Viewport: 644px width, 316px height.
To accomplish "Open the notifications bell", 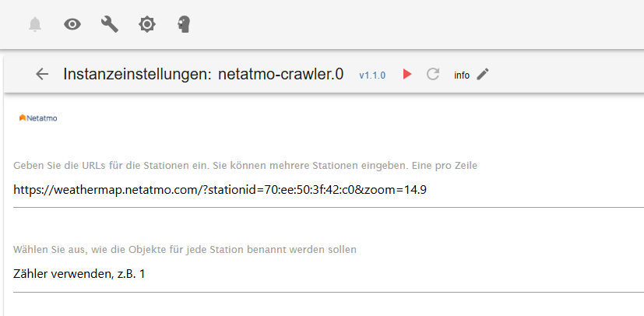I will pyautogui.click(x=35, y=25).
